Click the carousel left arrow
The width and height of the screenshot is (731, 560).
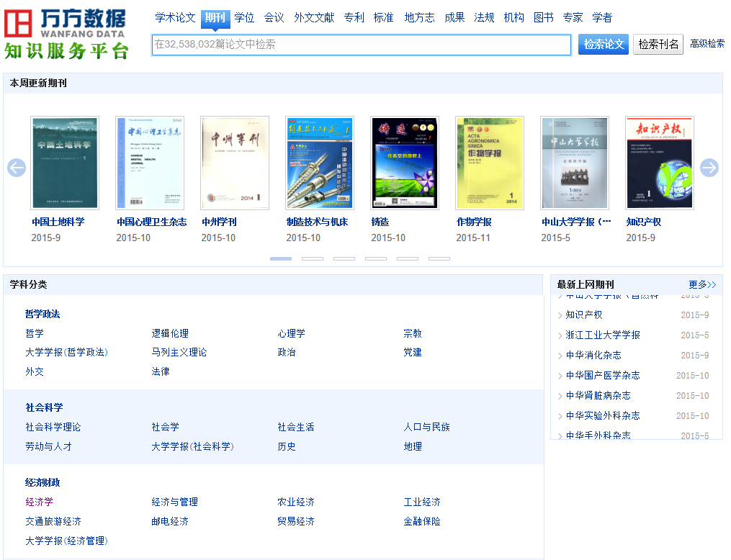tap(17, 168)
